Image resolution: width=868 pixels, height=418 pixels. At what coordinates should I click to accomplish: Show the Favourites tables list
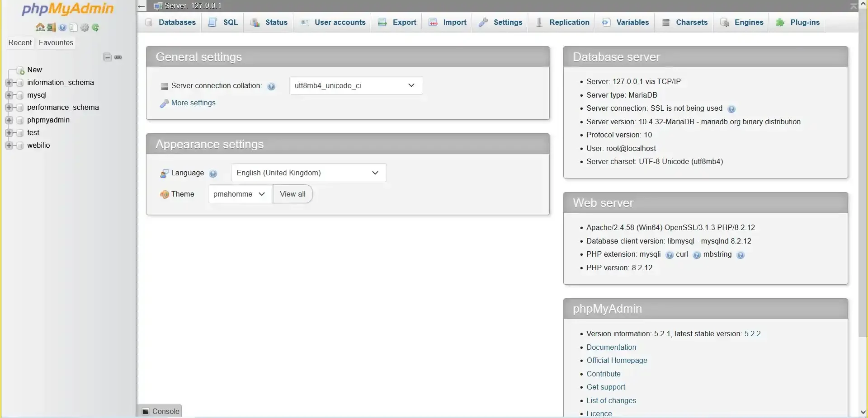click(x=56, y=43)
